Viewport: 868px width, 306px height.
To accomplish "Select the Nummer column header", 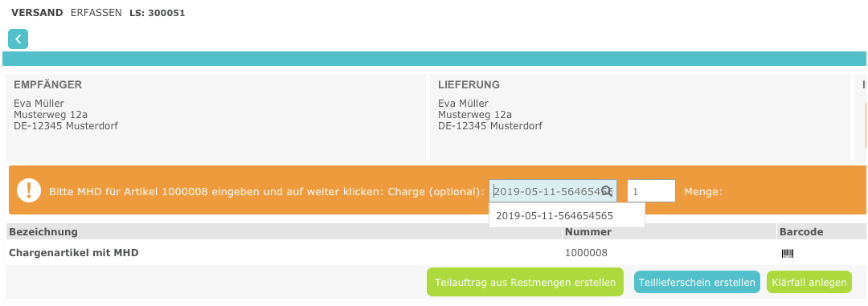I will pos(588,231).
